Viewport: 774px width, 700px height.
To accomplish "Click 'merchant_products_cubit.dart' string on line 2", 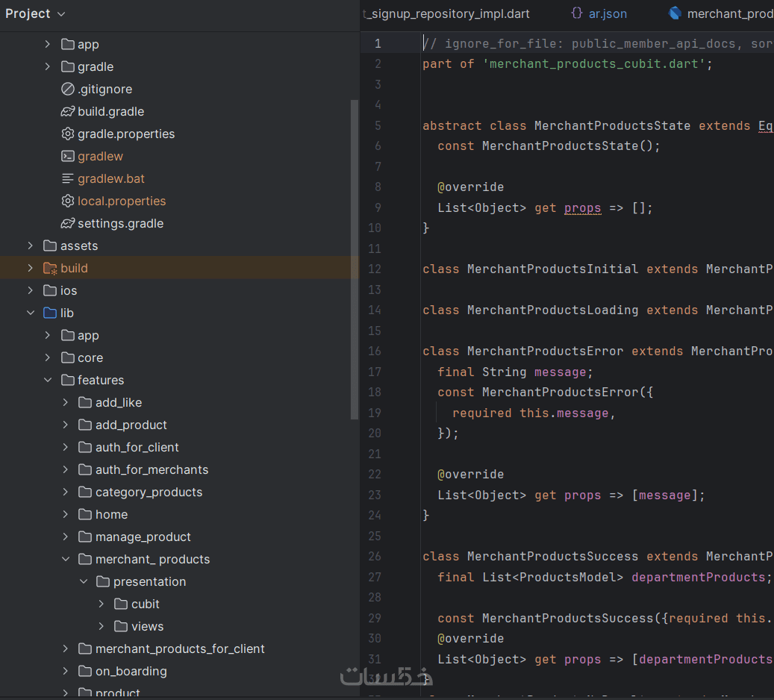I will coord(594,64).
